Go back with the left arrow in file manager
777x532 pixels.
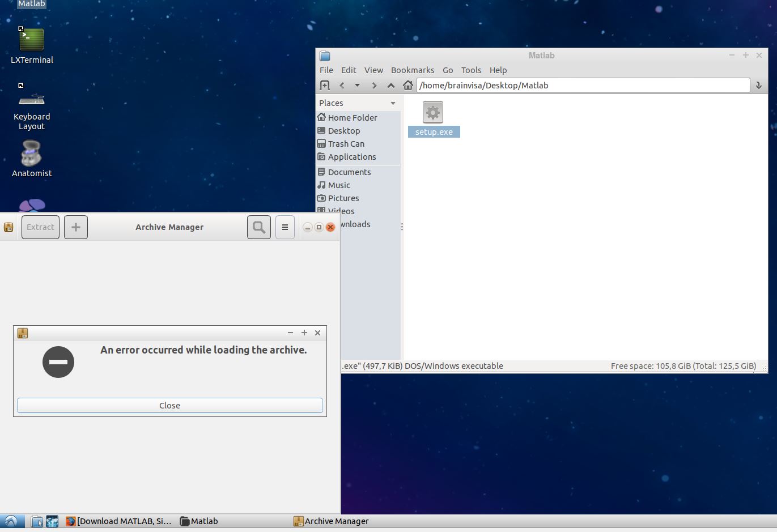pyautogui.click(x=342, y=86)
